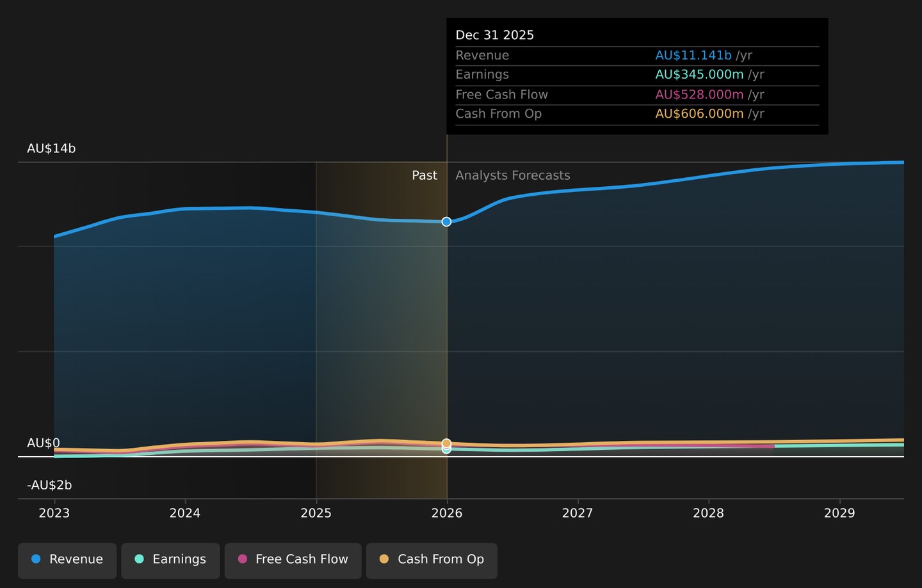The height and width of the screenshot is (588, 922).
Task: Click the Dec 31 2025 tooltip date
Action: pyautogui.click(x=495, y=35)
